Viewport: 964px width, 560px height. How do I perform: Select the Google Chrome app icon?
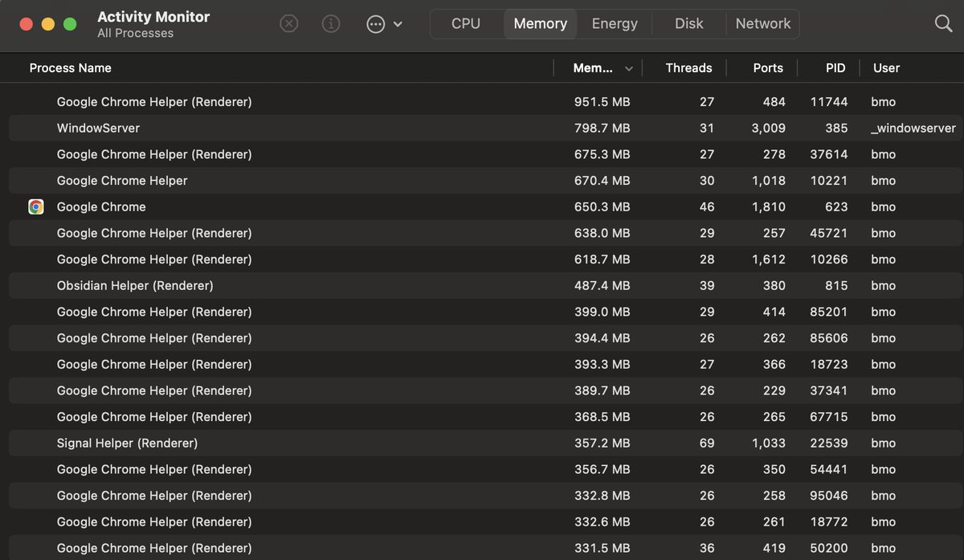36,206
